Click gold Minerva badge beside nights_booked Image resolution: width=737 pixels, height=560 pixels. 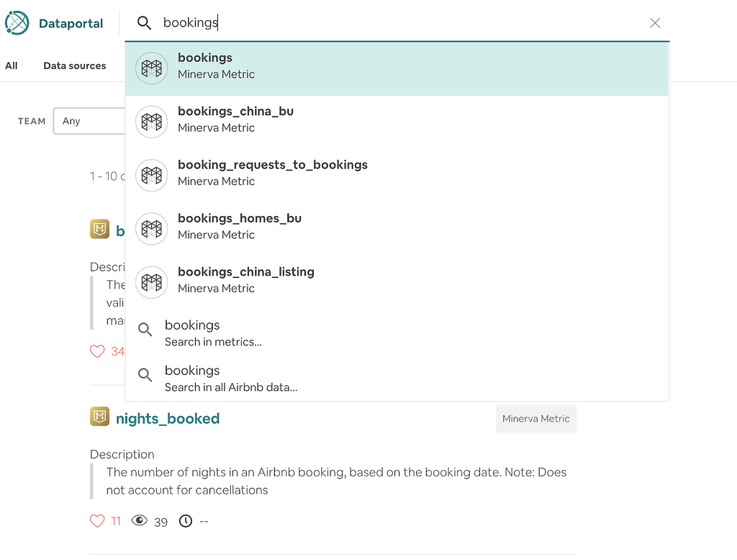point(99,417)
